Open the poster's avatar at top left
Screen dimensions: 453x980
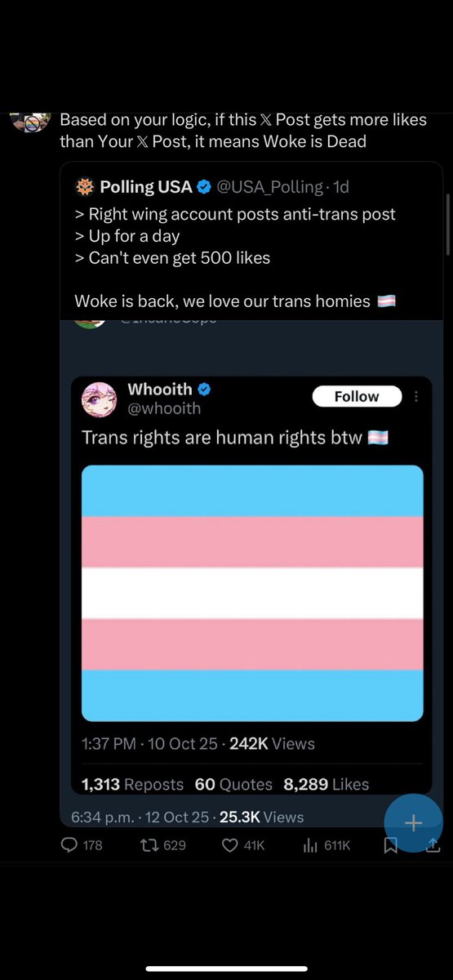(31, 120)
